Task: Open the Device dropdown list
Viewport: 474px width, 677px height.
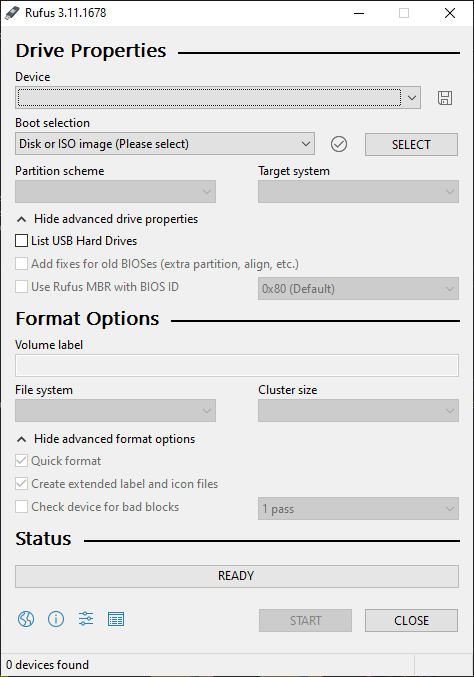Action: pyautogui.click(x=218, y=98)
